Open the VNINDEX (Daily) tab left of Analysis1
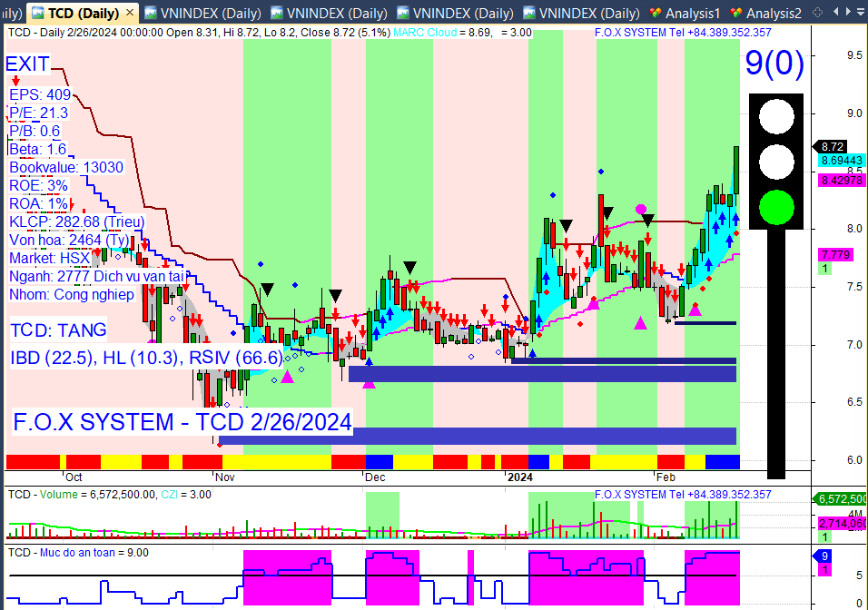 (581, 12)
